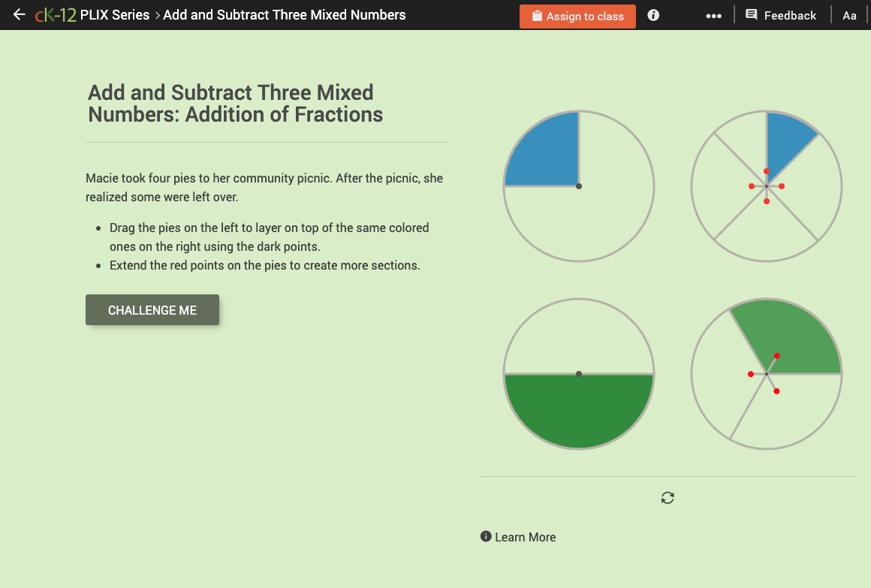This screenshot has height=588, width=871.
Task: Extend the red point on the green sectioned pie
Action: (777, 356)
